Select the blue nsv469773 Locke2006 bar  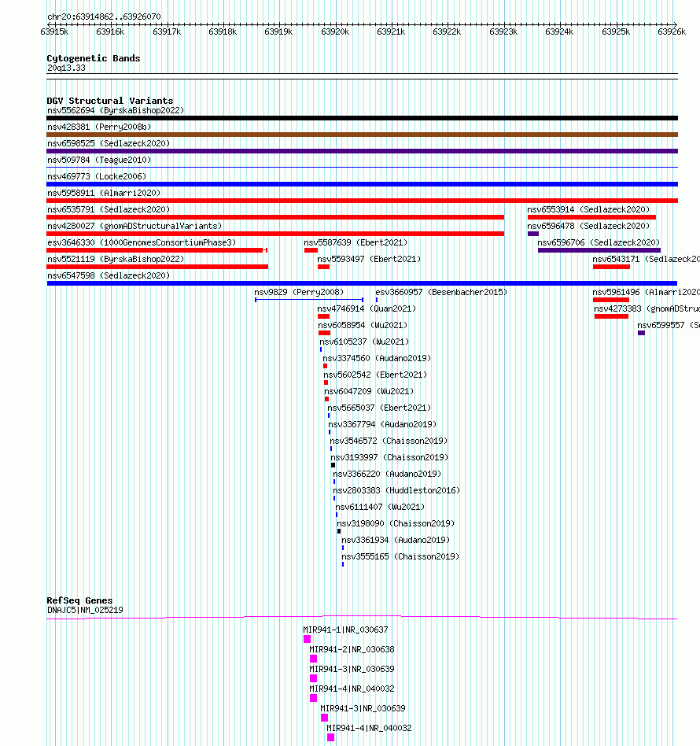click(362, 184)
